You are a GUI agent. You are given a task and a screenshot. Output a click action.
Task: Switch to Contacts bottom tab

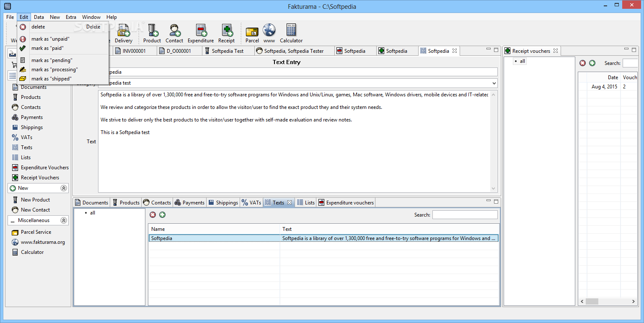[157, 203]
